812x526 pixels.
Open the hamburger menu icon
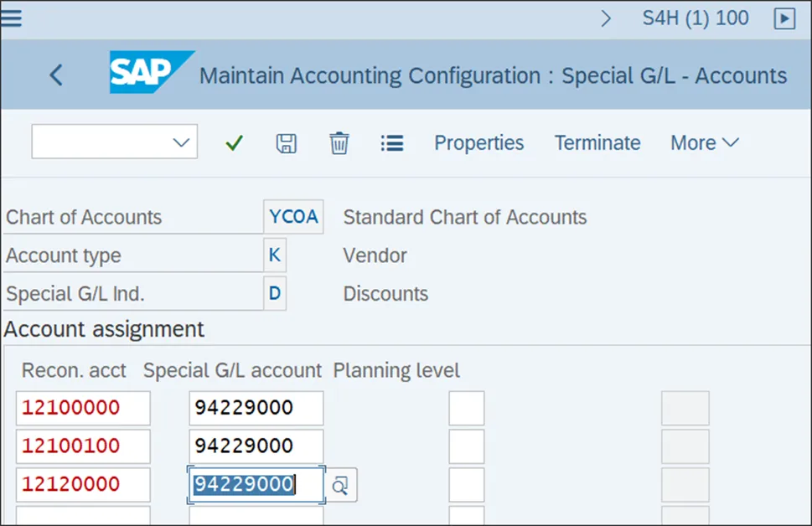(x=11, y=18)
